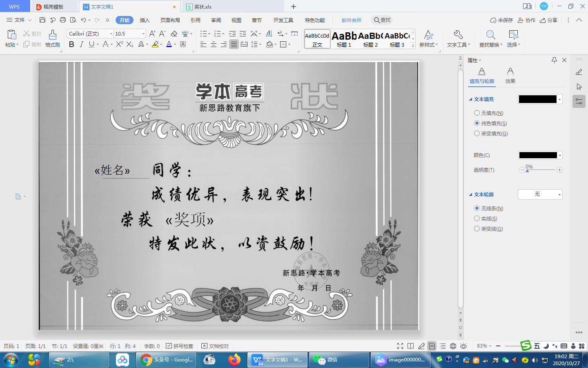The width and height of the screenshot is (588, 368).
Task: Choose the 渐变填充 radio option
Action: 477,133
